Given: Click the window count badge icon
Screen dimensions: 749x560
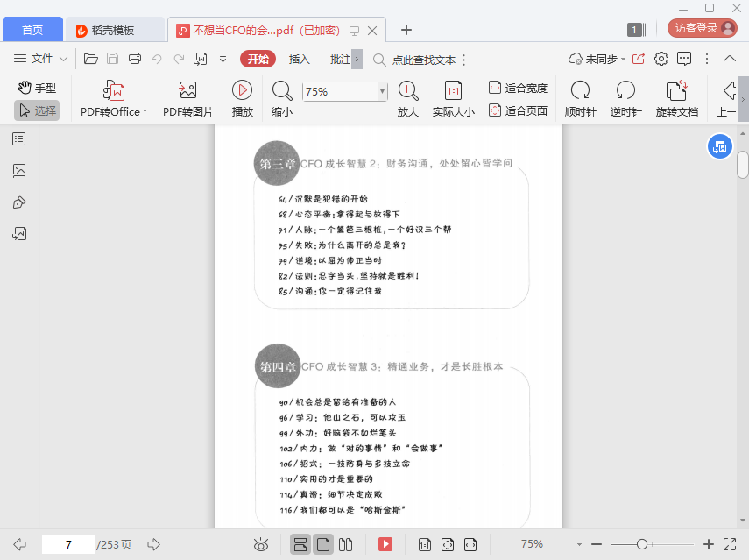Looking at the screenshot, I should click(x=636, y=30).
